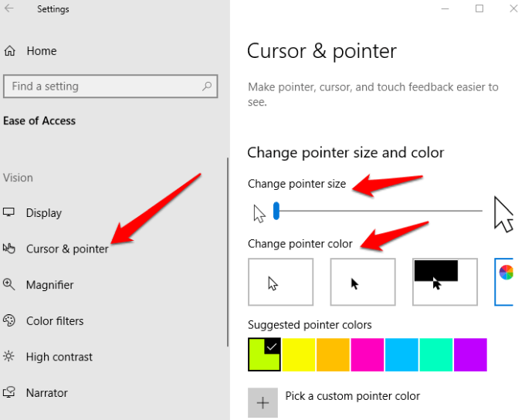525x420 pixels.
Task: Click the search magnifier icon
Action: (207, 86)
